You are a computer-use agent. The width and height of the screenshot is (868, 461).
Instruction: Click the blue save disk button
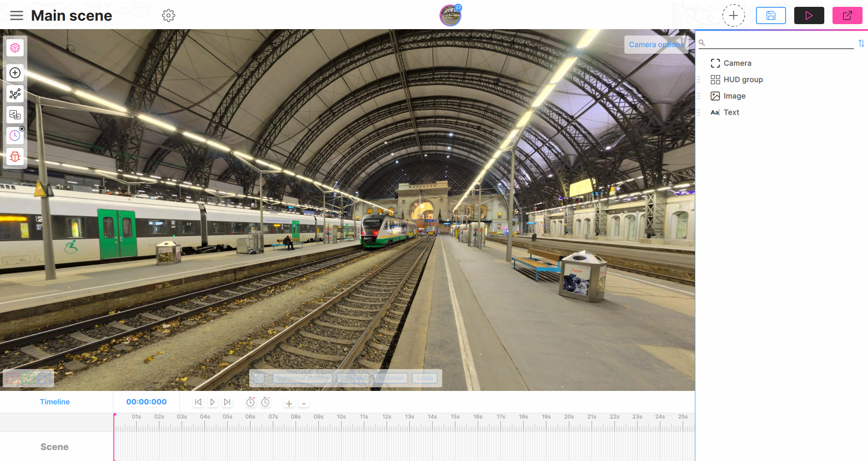[x=771, y=15]
